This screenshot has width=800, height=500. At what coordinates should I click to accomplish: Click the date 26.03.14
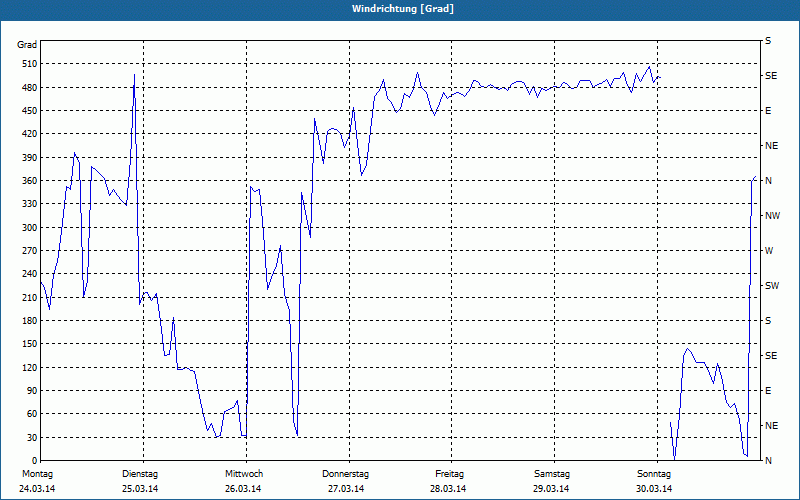pos(243,489)
